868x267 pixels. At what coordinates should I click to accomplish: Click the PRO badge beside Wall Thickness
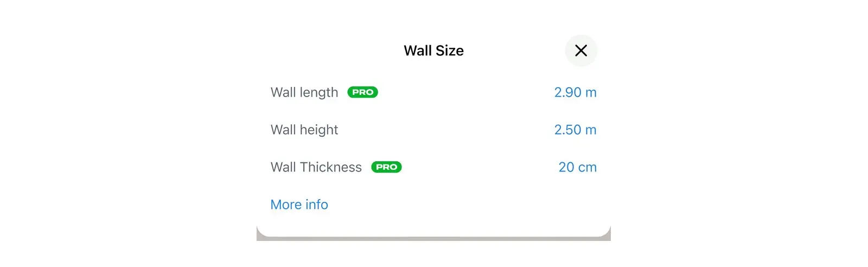pos(386,167)
